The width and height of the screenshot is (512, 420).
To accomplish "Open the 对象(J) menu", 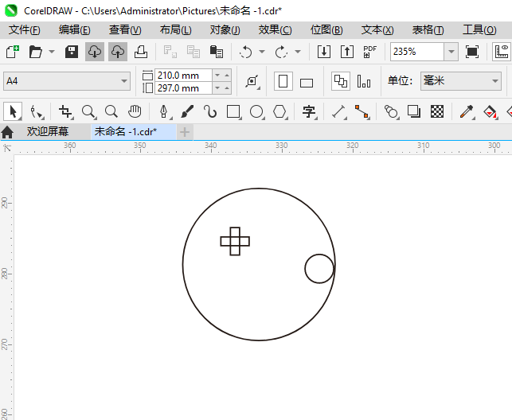I will tap(225, 30).
